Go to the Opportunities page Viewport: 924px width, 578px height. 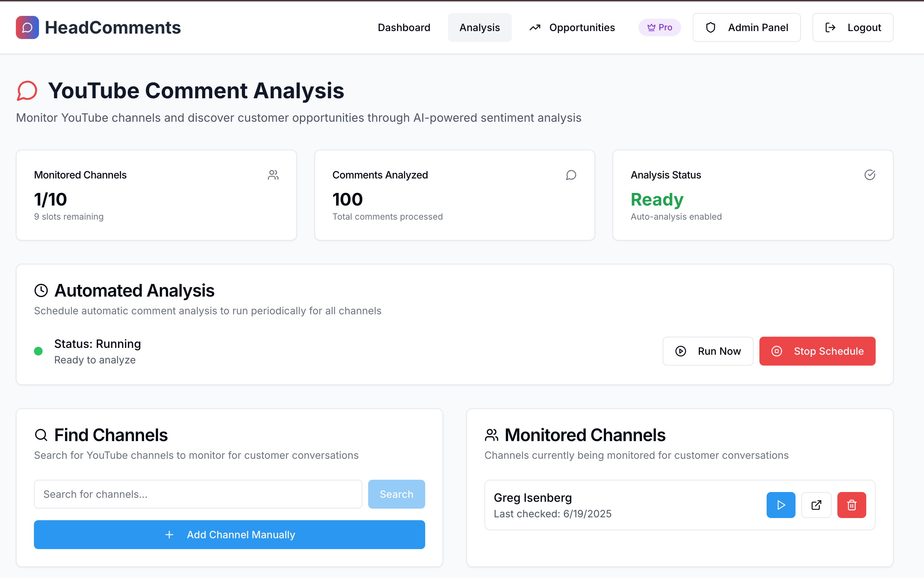572,27
